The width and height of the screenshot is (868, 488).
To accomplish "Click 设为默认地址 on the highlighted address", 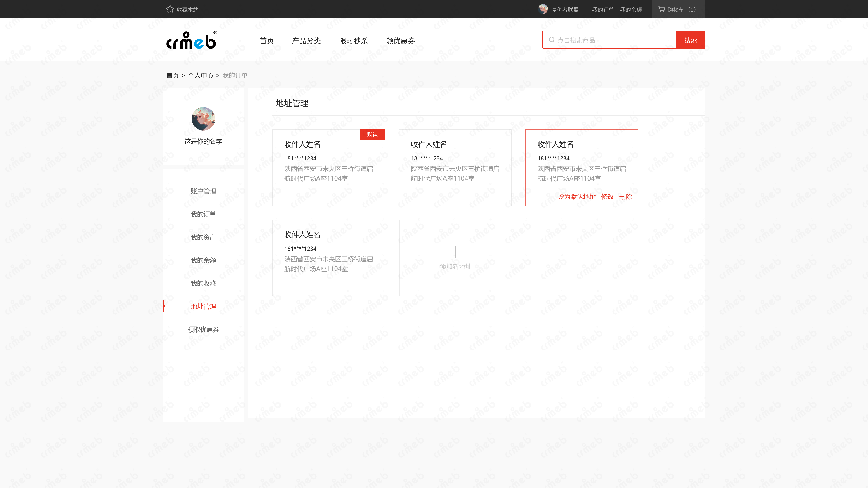I will [577, 197].
